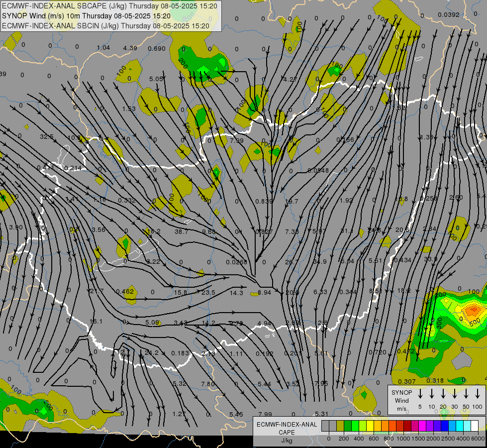
Task: Click the 0.0268 value on the map
Action: 236,262
